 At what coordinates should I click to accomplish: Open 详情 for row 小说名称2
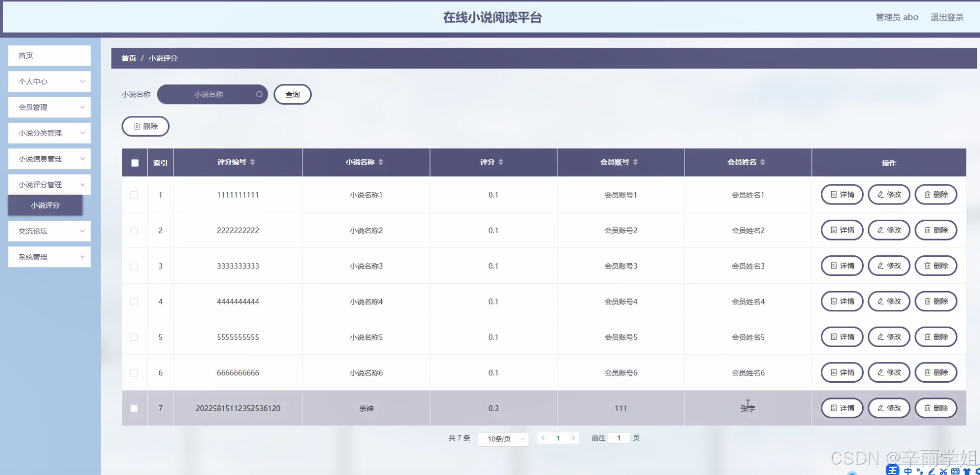[x=842, y=230]
